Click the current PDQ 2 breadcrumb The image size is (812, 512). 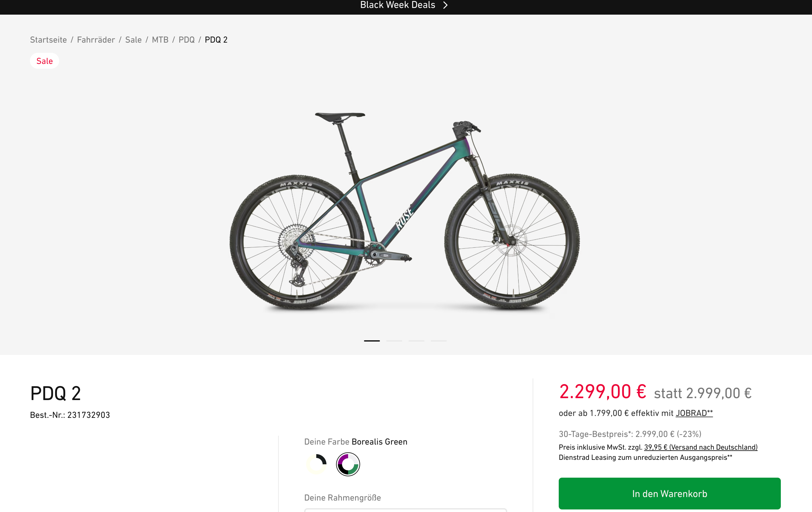[x=216, y=40]
